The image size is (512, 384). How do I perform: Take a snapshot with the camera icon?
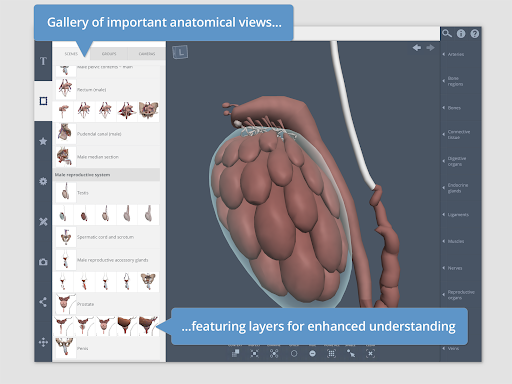(x=43, y=262)
